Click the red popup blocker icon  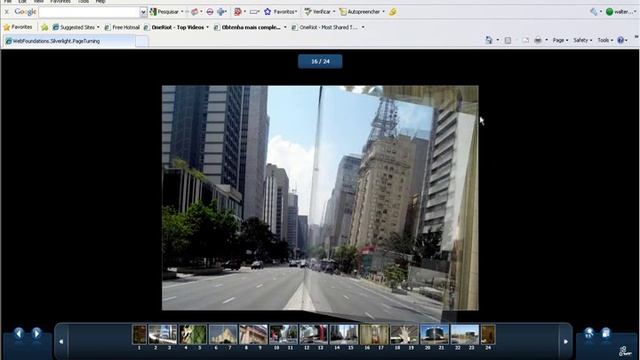(238, 12)
